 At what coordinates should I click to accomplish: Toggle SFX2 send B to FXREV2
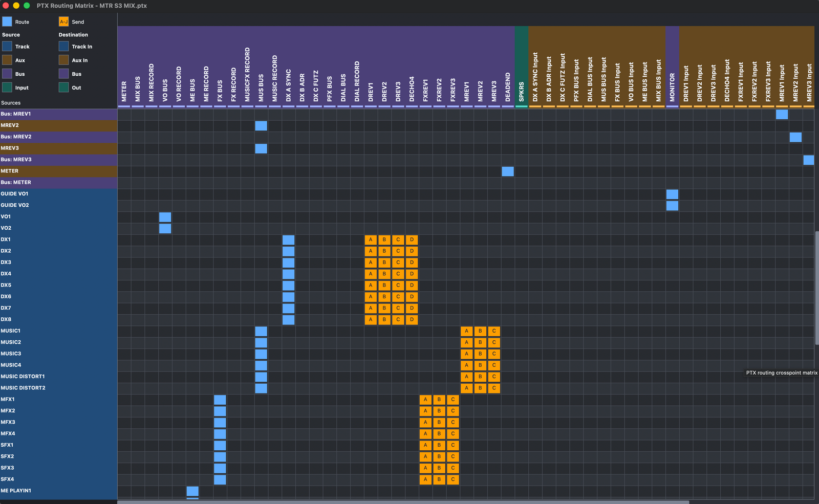click(x=439, y=456)
